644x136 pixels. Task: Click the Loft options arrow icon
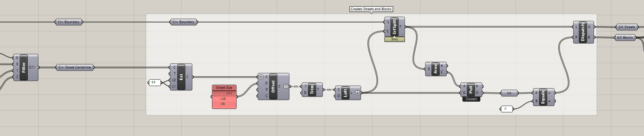357,93
